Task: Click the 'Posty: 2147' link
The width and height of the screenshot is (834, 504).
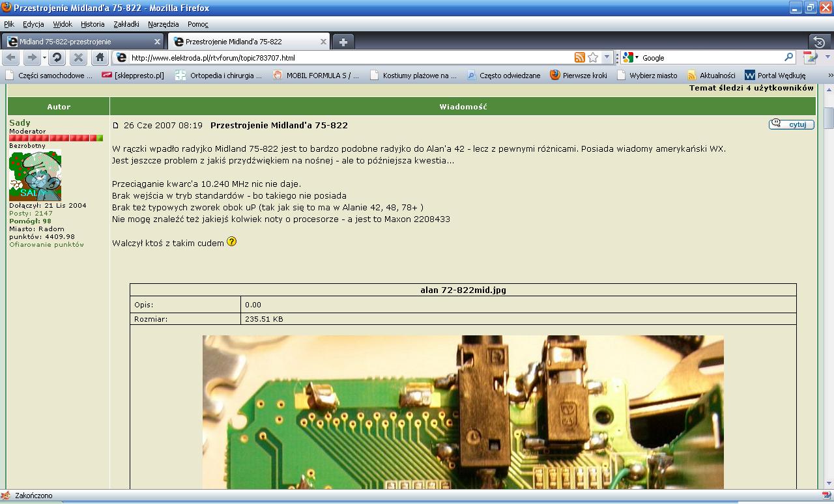Action: (x=31, y=214)
